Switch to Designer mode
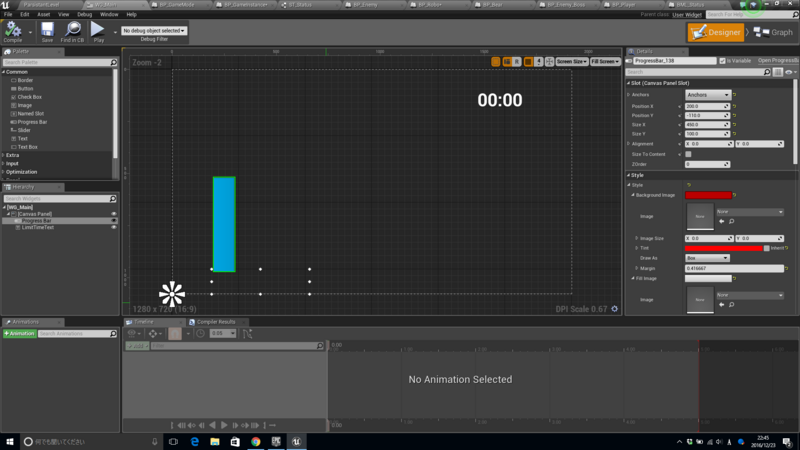 [x=716, y=32]
